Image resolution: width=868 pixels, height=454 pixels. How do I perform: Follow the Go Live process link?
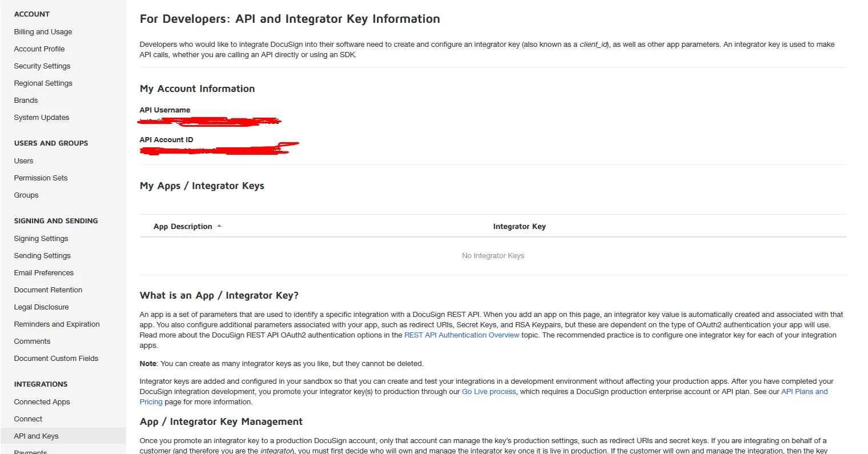tap(489, 392)
